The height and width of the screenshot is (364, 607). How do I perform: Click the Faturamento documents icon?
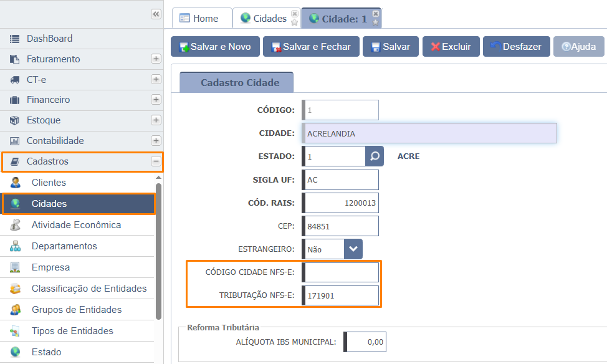coord(15,59)
